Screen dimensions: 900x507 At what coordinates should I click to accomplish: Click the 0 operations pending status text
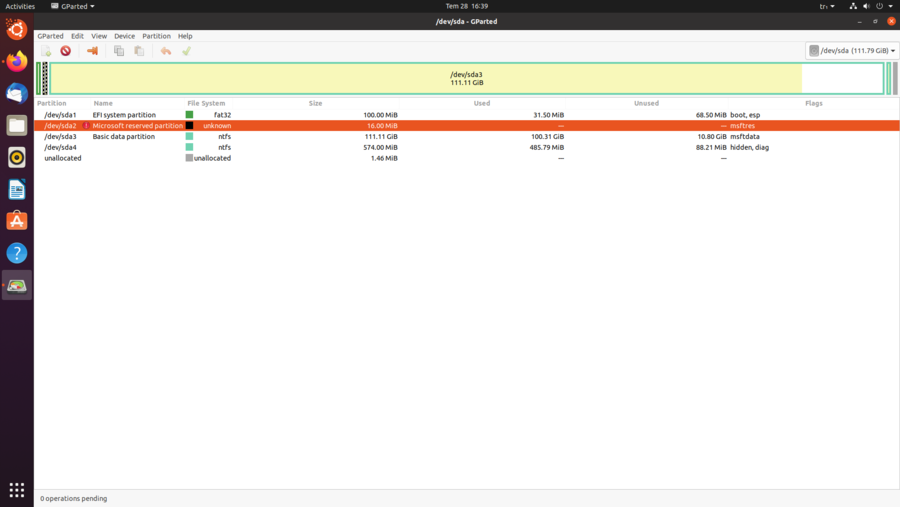click(x=73, y=498)
